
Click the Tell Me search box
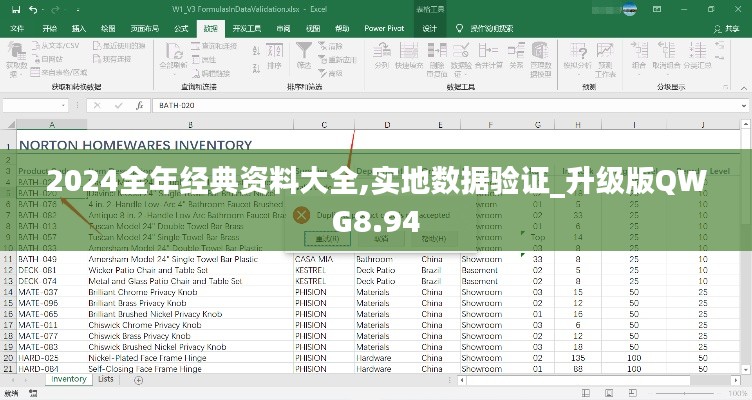[x=484, y=28]
